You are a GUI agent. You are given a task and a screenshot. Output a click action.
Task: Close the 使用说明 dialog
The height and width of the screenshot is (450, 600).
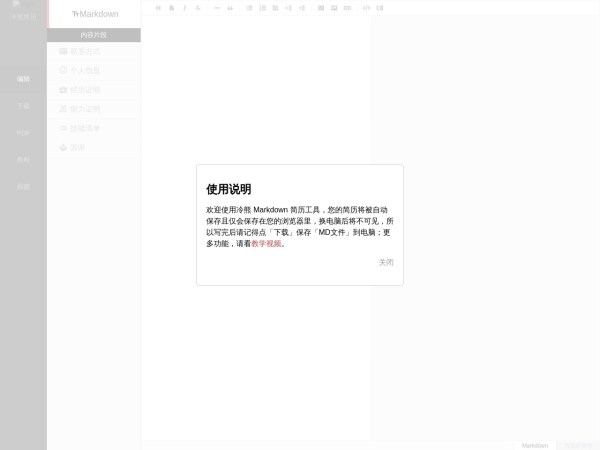pos(385,262)
